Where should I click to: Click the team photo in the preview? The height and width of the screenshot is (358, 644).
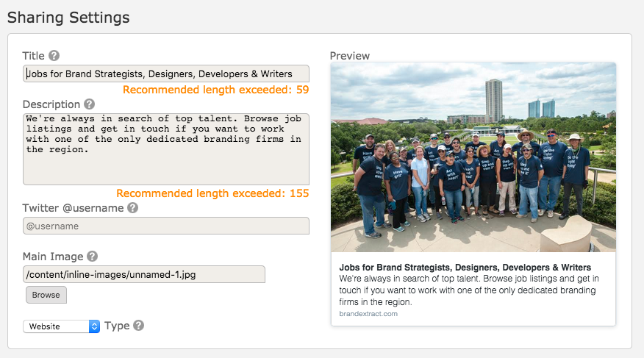(473, 157)
